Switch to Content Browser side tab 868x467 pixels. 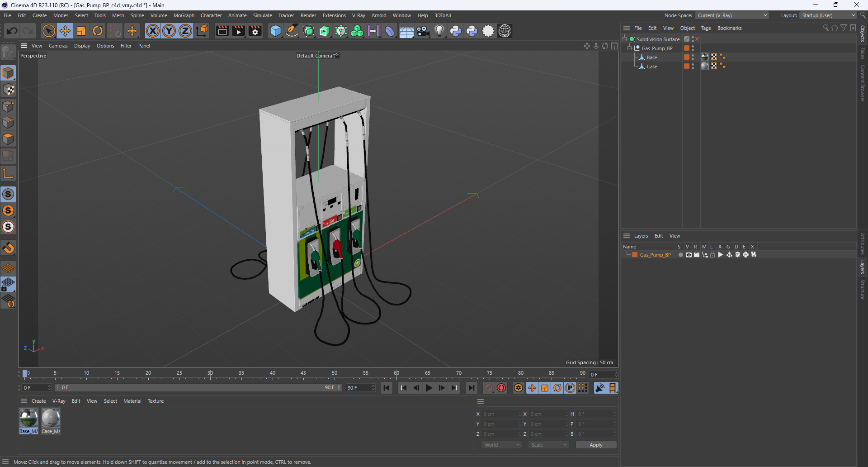click(x=863, y=83)
